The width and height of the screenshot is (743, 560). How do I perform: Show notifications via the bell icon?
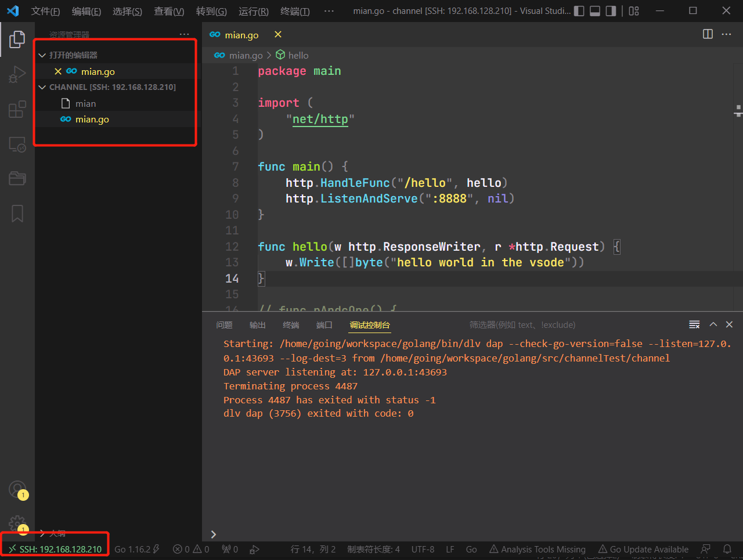click(727, 549)
